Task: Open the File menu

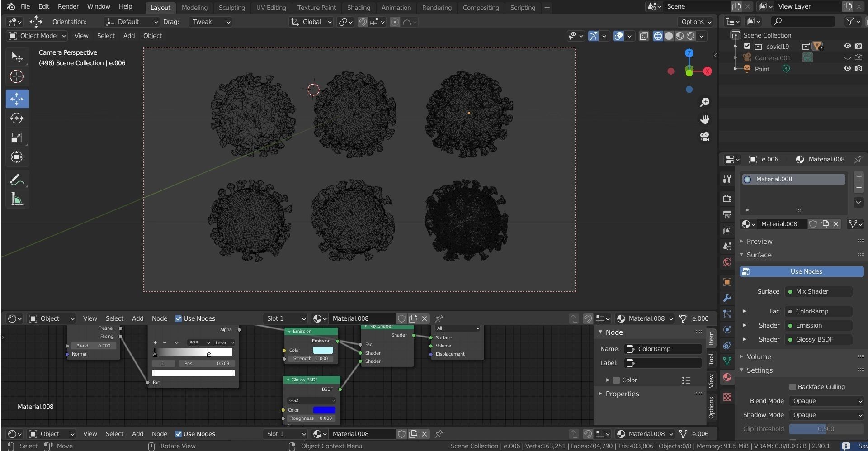Action: tap(25, 6)
